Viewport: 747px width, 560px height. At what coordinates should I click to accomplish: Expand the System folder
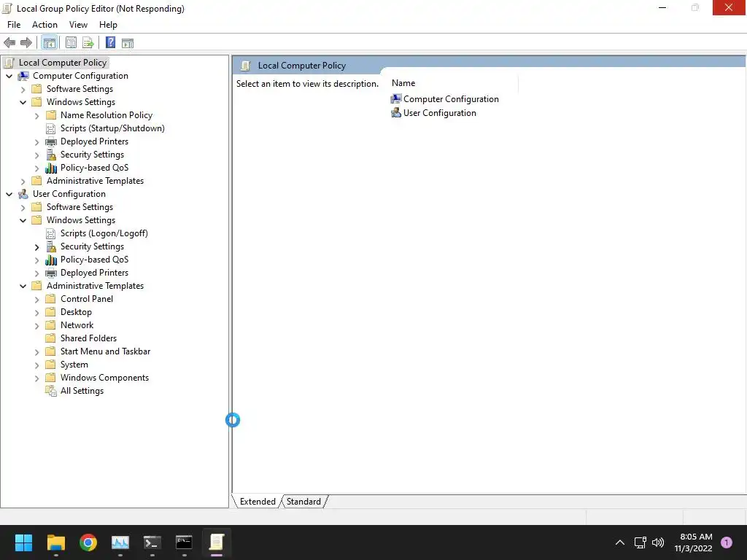point(36,365)
